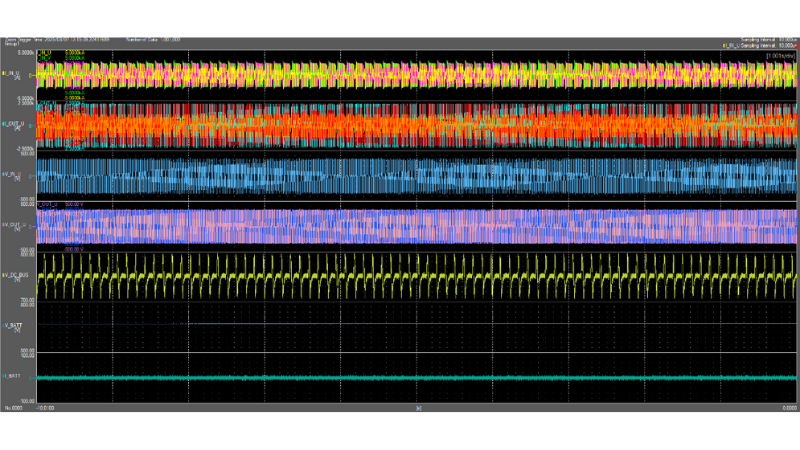This screenshot has width=800, height=450.
Task: Click the time axis [s] unit label
Action: [x=418, y=408]
